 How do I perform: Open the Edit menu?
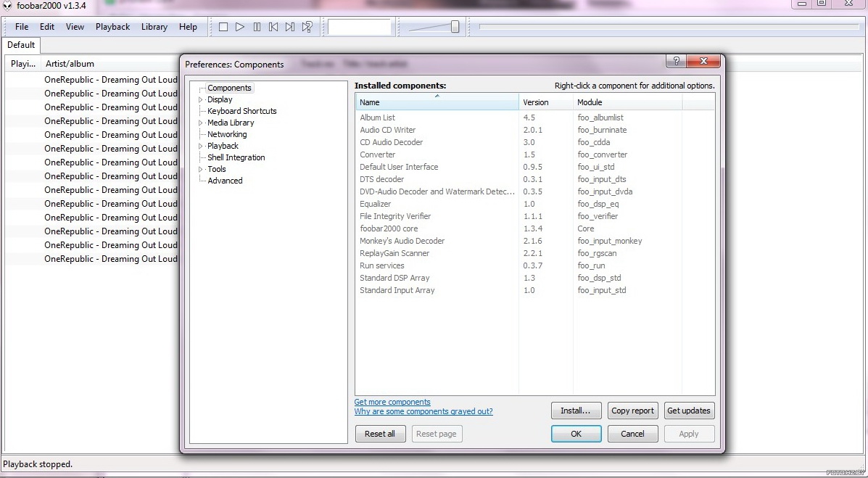click(x=47, y=27)
